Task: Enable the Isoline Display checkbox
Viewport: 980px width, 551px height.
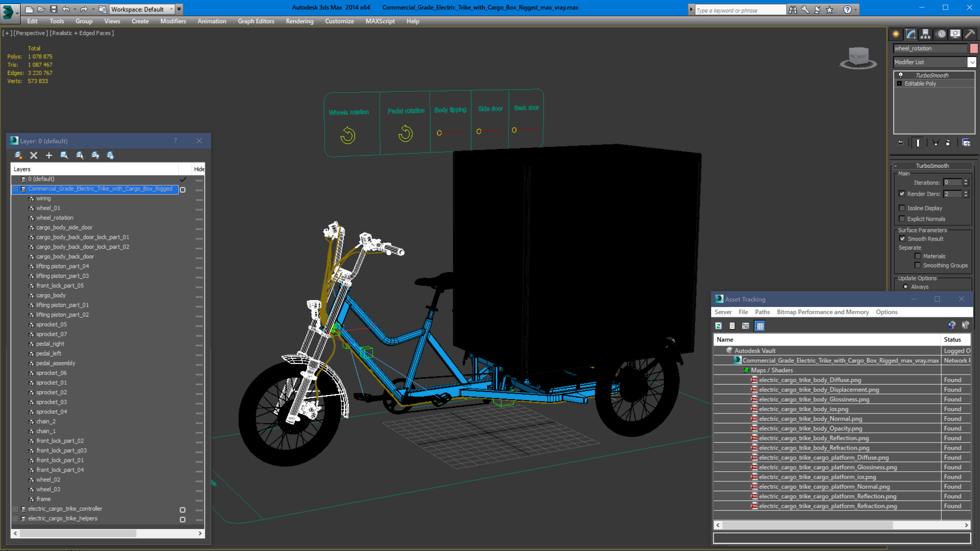Action: click(902, 208)
